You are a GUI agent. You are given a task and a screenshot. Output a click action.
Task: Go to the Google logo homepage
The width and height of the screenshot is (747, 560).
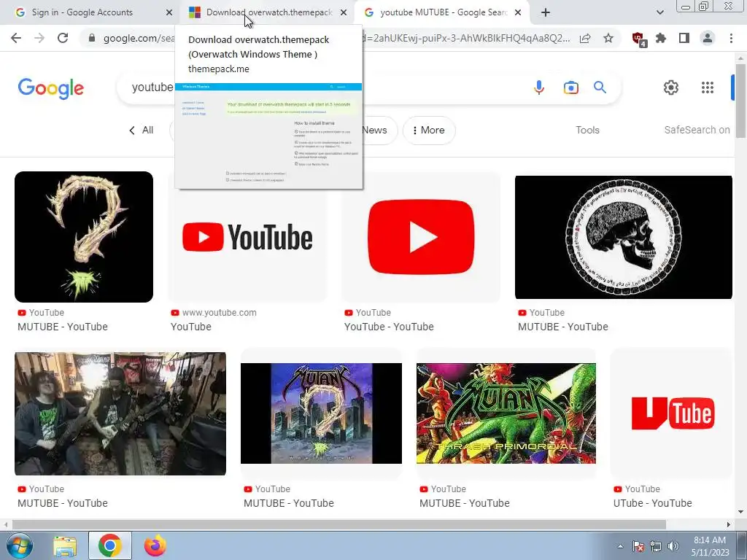(x=51, y=88)
